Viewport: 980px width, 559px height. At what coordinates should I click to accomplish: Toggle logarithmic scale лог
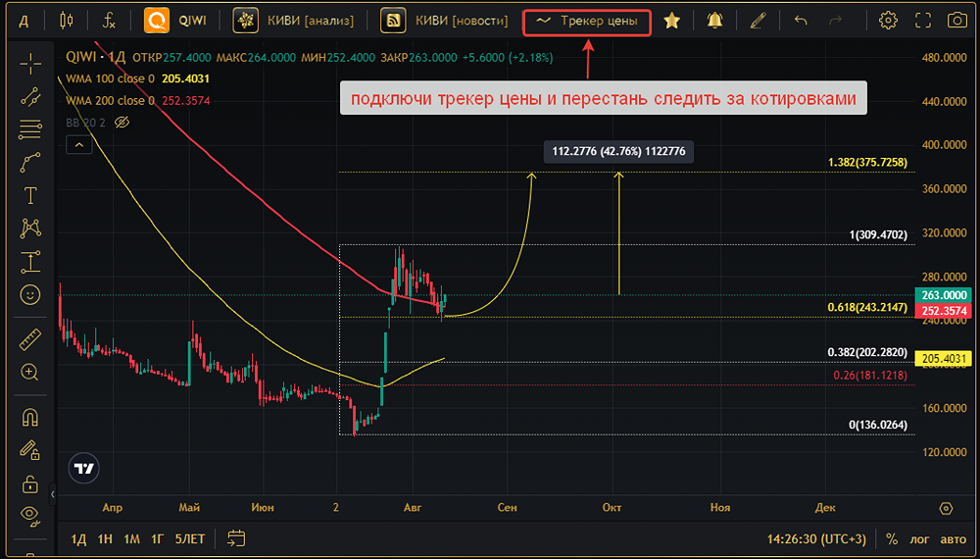pos(920,539)
